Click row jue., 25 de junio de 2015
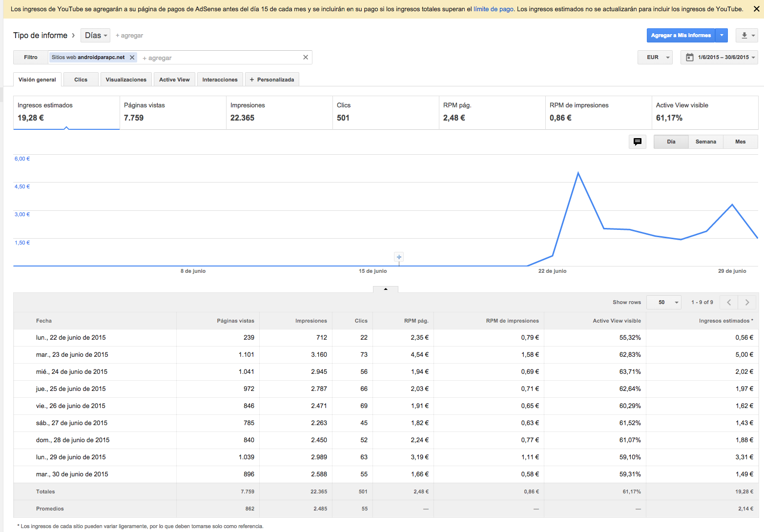The image size is (764, 532). 386,389
